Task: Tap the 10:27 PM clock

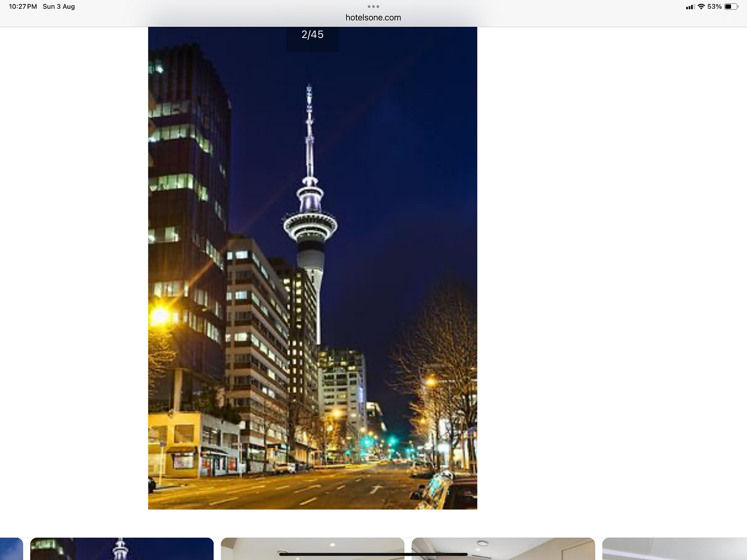Action: pos(23,7)
